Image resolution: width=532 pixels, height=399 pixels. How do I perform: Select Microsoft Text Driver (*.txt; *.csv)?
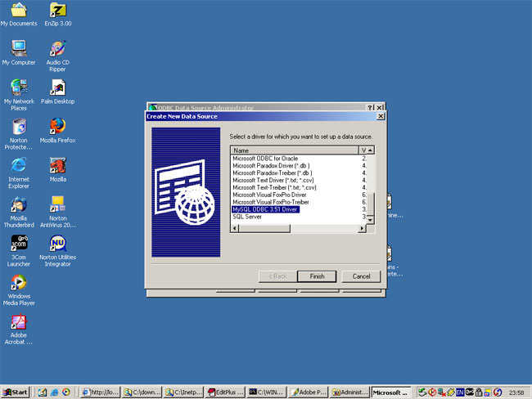coord(273,181)
